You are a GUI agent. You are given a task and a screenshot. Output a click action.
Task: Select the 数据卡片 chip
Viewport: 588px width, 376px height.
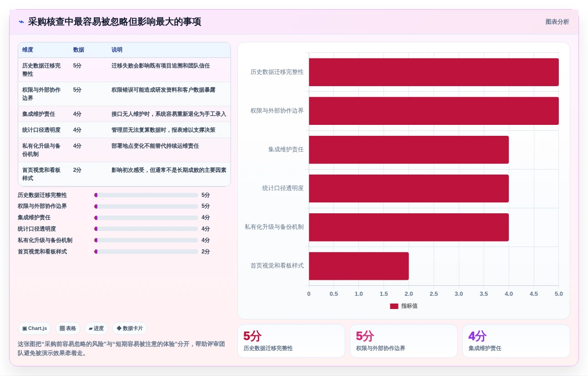tap(130, 328)
